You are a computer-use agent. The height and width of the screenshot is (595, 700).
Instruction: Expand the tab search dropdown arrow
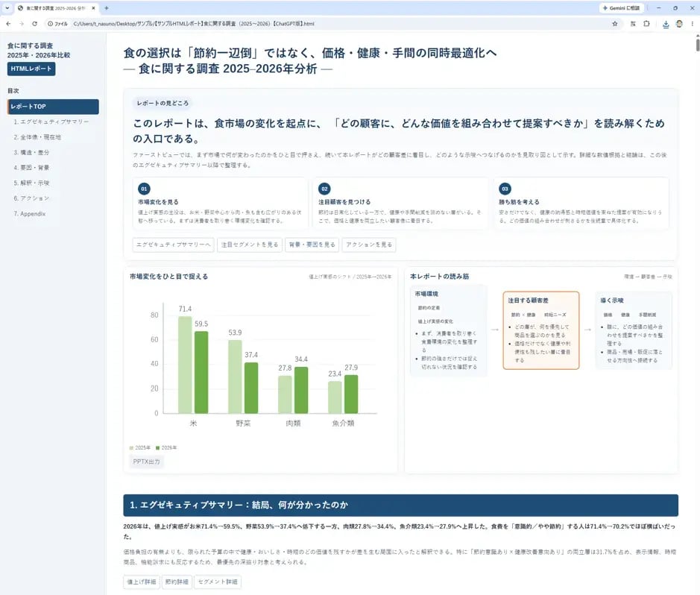[7, 8]
